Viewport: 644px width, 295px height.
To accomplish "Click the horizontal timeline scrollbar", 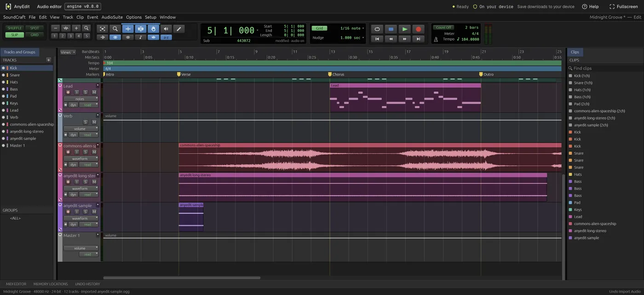I will pyautogui.click(x=182, y=278).
